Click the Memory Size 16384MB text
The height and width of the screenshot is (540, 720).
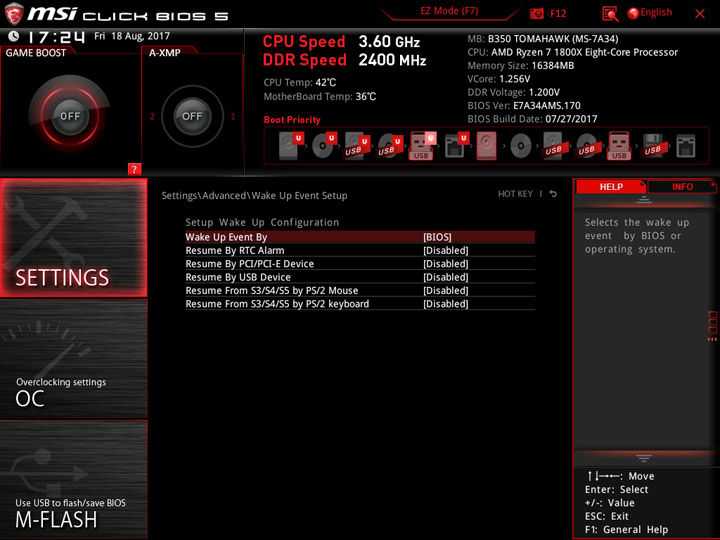pos(521,66)
